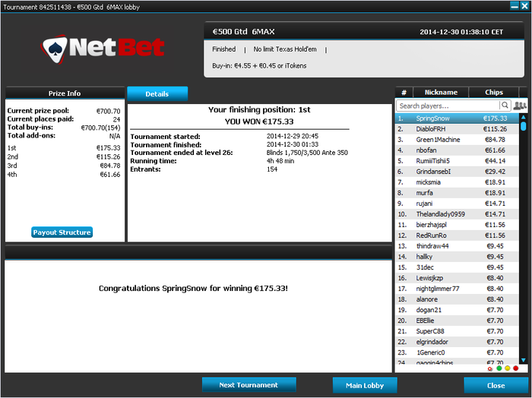Select player alanore row

pos(457,299)
